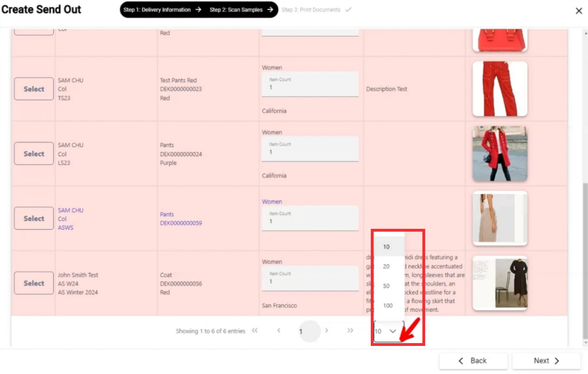Open the beige pants thumbnail image

(500, 218)
